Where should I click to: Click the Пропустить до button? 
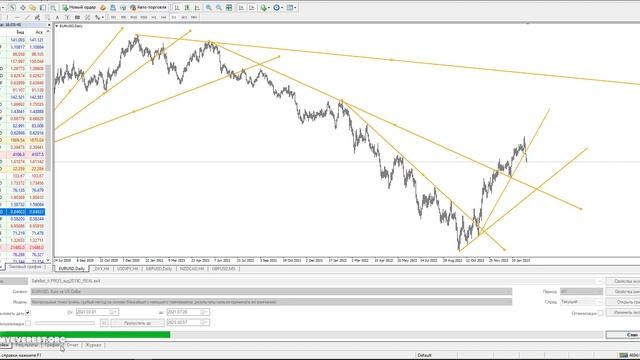138,323
